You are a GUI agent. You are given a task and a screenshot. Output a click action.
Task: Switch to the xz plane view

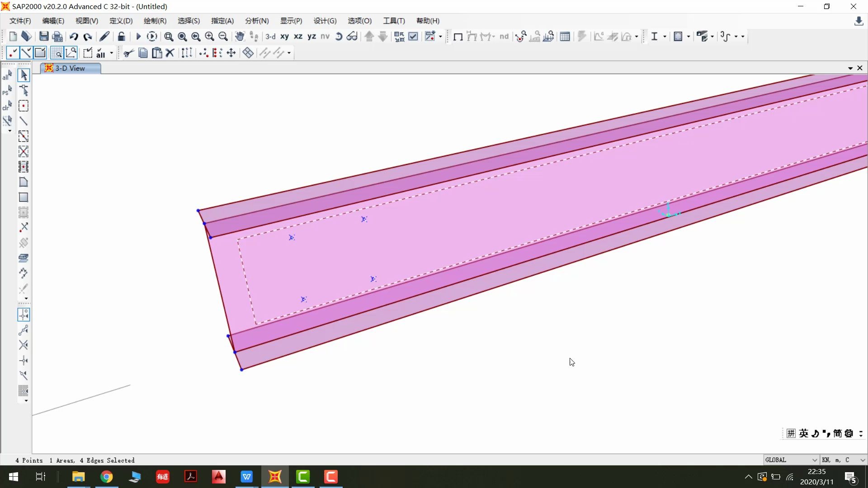click(298, 37)
